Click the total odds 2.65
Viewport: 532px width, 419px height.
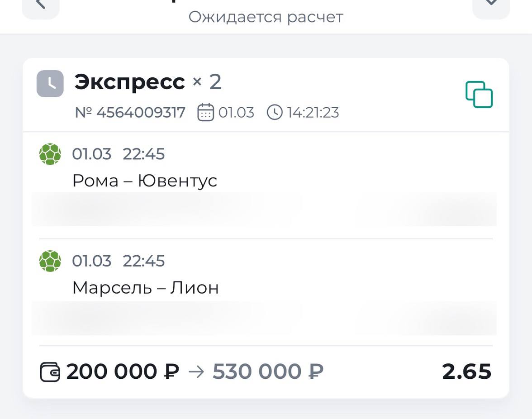(466, 371)
